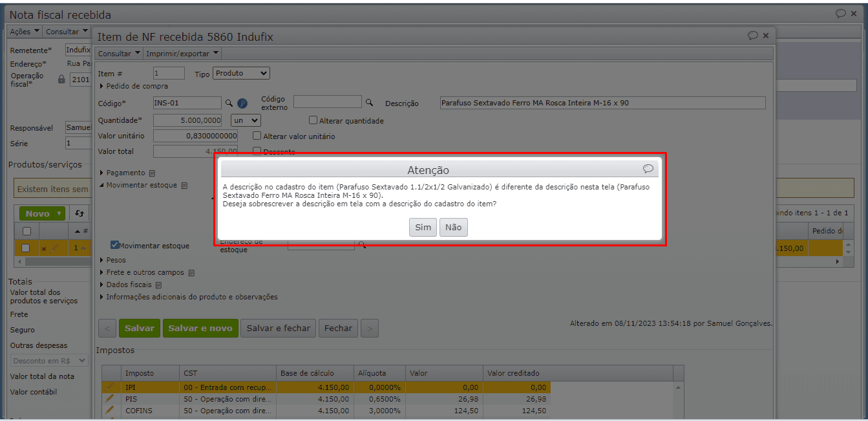Click scroll-up arrow of Impostos table

[x=678, y=387]
